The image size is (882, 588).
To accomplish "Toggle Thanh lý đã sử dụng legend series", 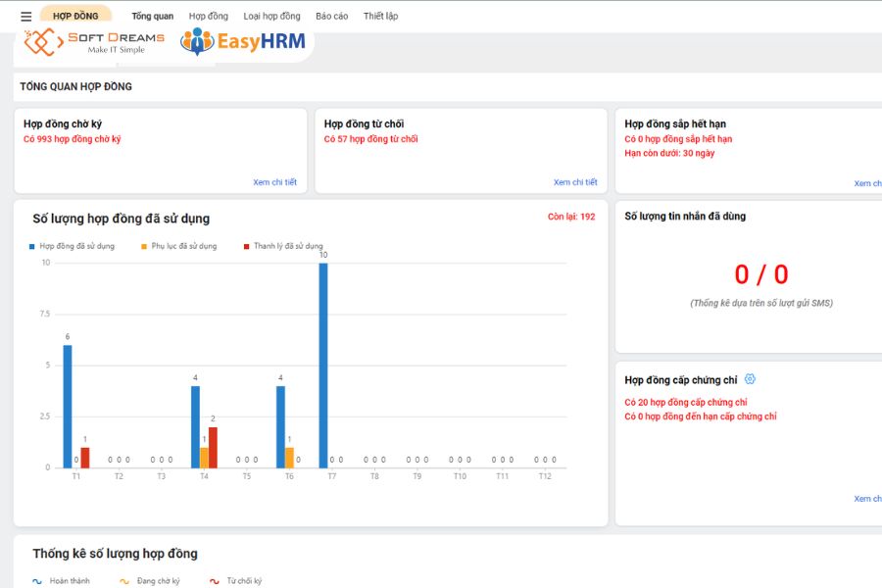I will (283, 246).
